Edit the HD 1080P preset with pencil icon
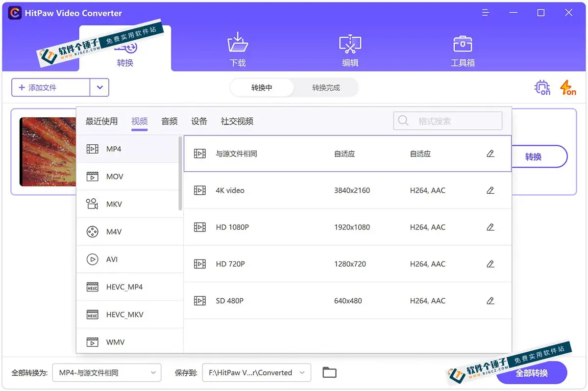 [490, 227]
